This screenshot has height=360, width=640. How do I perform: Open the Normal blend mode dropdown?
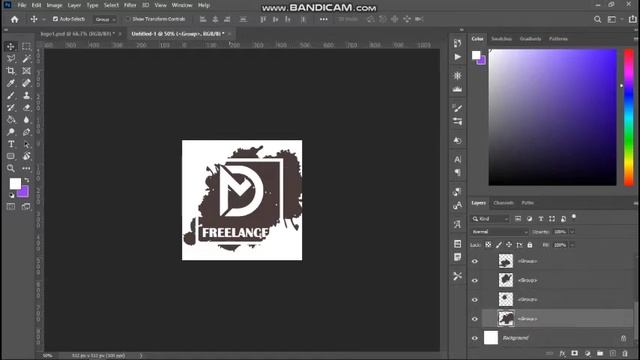500,232
